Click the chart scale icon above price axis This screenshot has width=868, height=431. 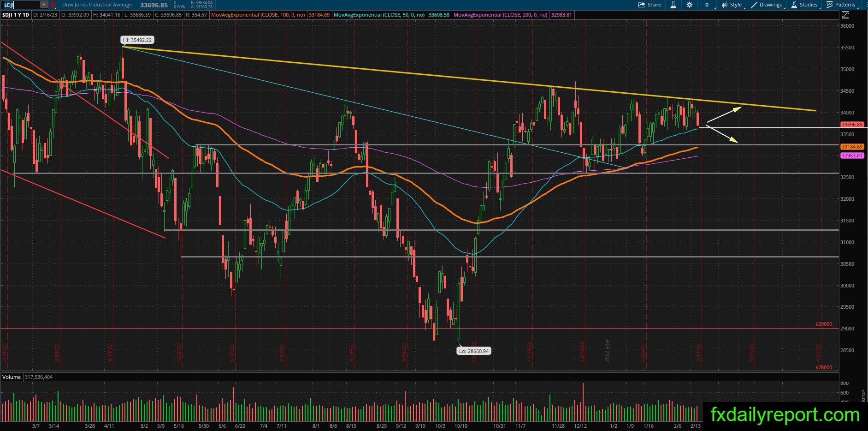pyautogui.click(x=845, y=15)
